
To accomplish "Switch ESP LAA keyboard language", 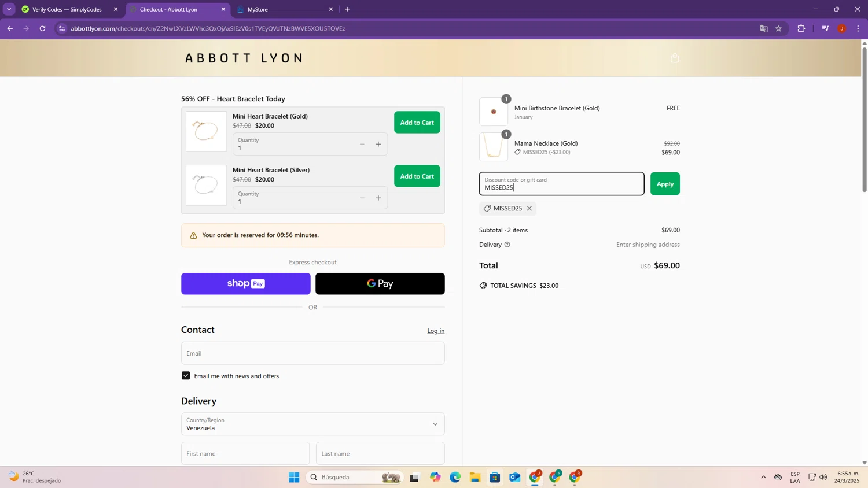I will pyautogui.click(x=795, y=477).
